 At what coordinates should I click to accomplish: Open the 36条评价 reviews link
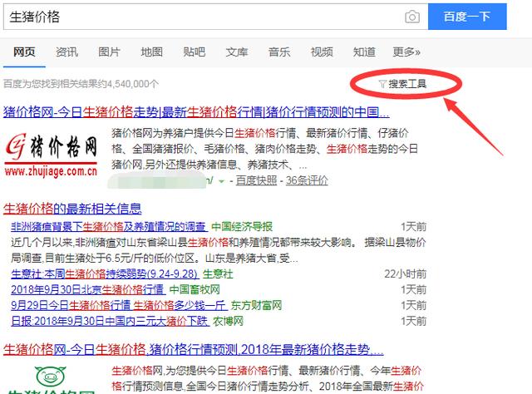coord(307,180)
